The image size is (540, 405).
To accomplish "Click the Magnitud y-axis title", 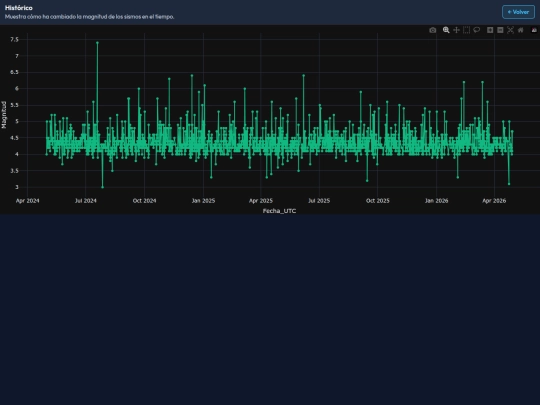I will (x=4, y=115).
